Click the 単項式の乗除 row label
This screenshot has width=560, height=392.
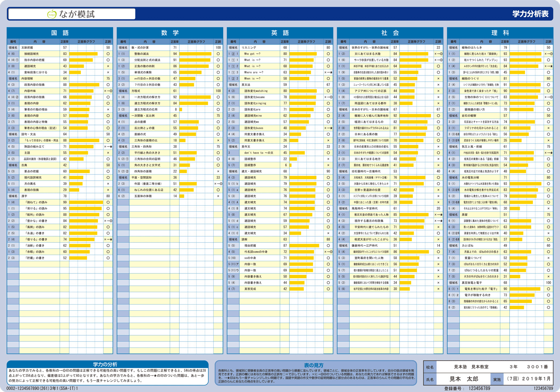pos(143,72)
